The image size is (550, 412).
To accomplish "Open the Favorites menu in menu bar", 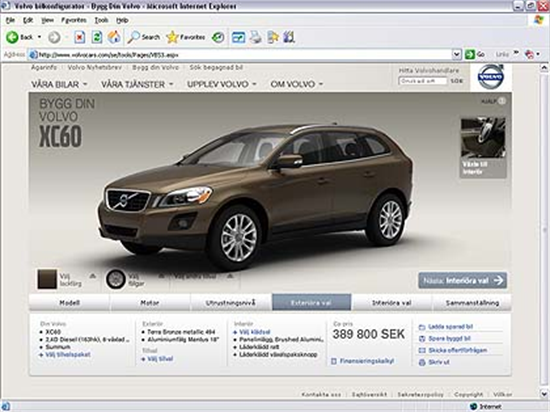I will pos(74,20).
